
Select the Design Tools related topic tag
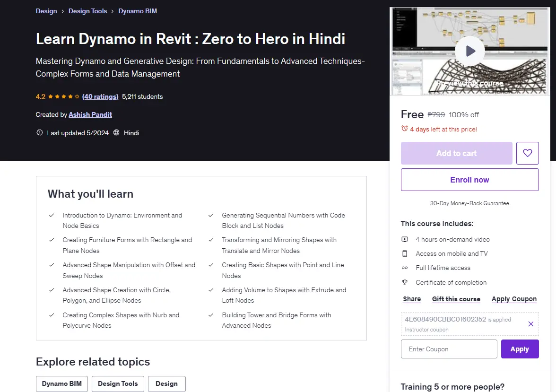(x=118, y=384)
